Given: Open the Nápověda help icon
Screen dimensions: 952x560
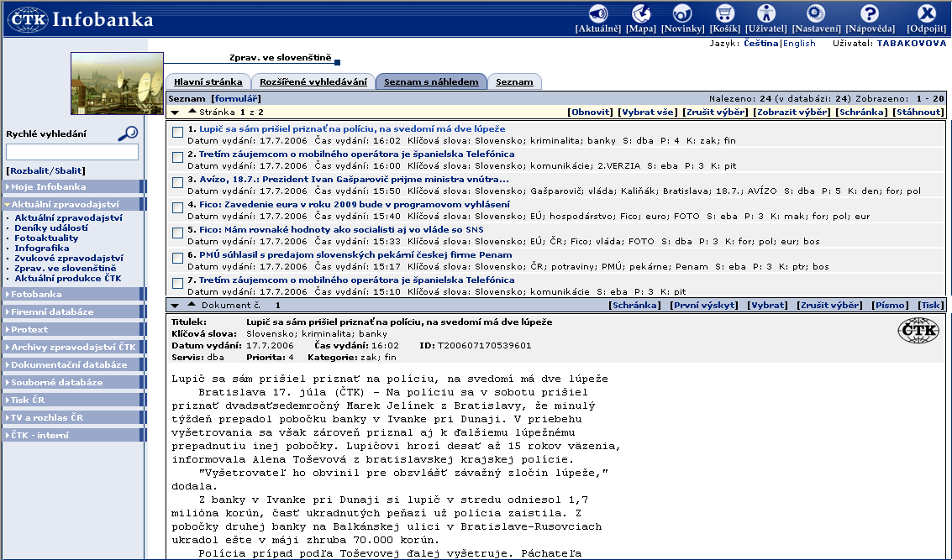Looking at the screenshot, I should coord(869,14).
